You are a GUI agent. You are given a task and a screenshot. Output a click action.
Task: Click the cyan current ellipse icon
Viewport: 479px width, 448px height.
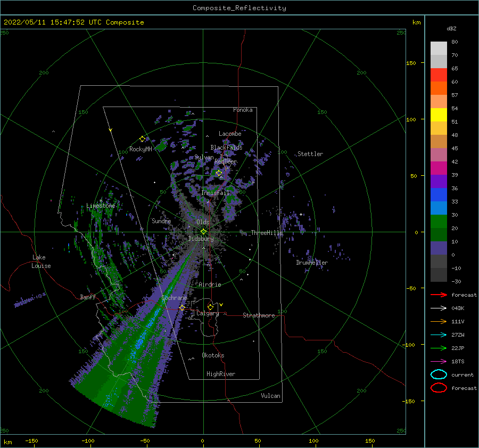click(x=439, y=374)
